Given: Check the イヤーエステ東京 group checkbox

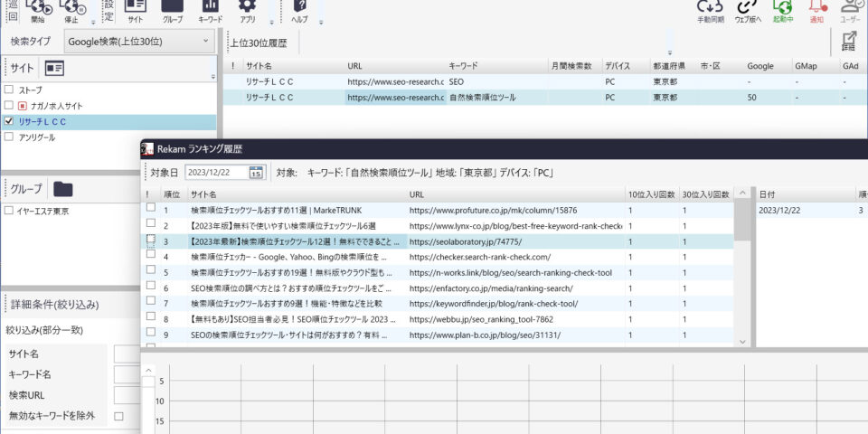Looking at the screenshot, I should tap(9, 212).
